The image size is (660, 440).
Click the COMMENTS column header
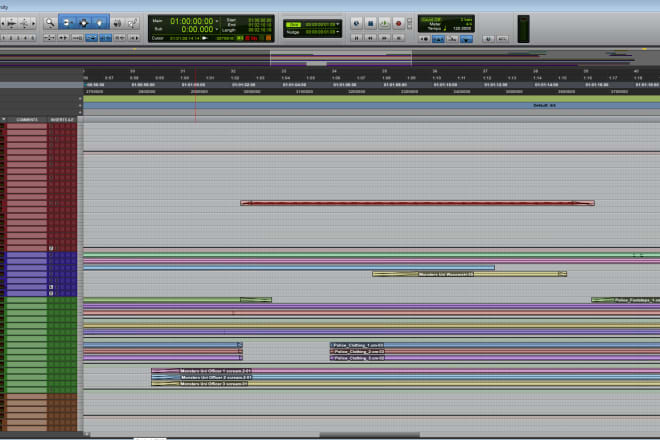pos(27,119)
